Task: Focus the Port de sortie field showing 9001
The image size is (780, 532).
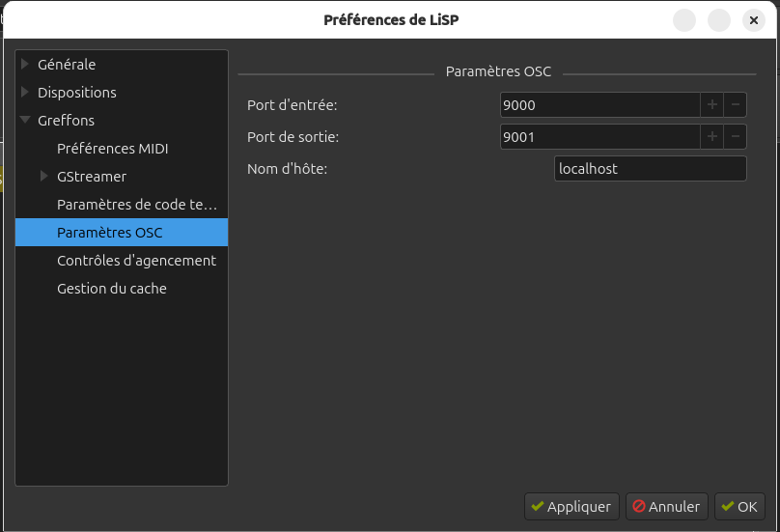Action: point(599,137)
